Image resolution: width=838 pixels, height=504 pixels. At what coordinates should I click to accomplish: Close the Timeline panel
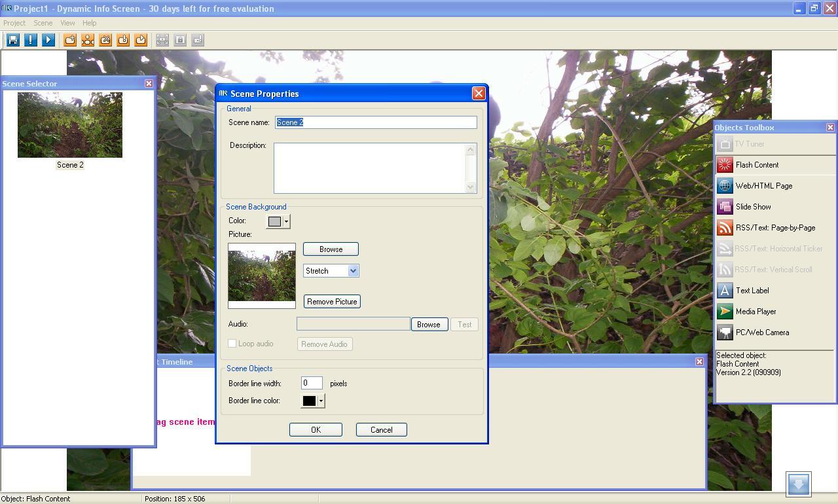point(699,362)
